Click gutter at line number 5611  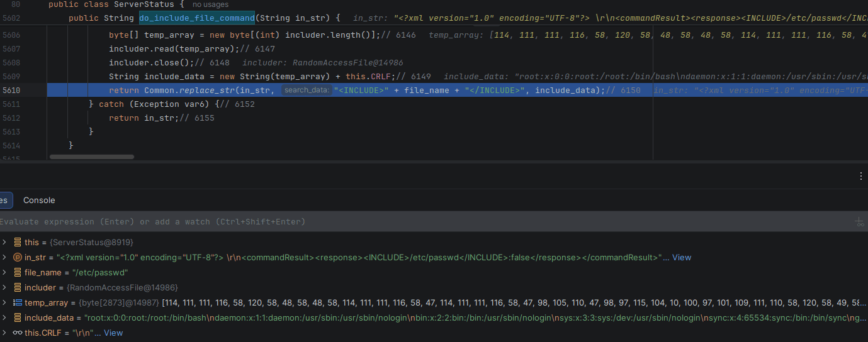pyautogui.click(x=11, y=104)
